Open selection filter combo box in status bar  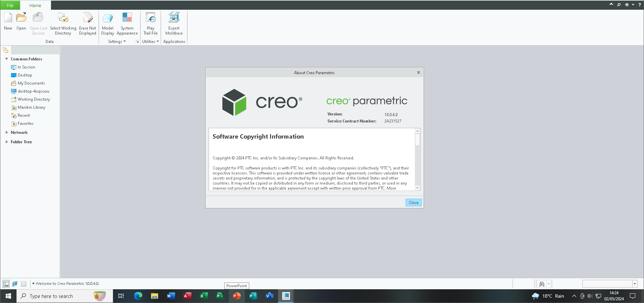pyautogui.click(x=609, y=284)
